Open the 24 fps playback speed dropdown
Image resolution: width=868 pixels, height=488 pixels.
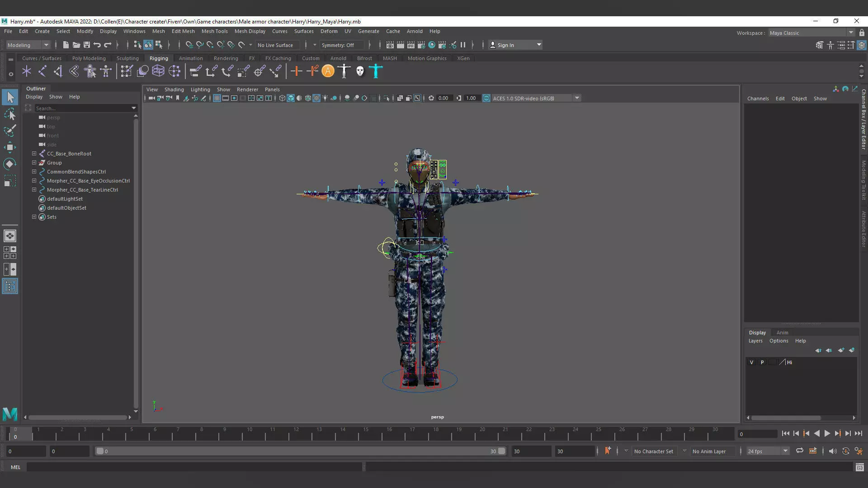coord(767,451)
